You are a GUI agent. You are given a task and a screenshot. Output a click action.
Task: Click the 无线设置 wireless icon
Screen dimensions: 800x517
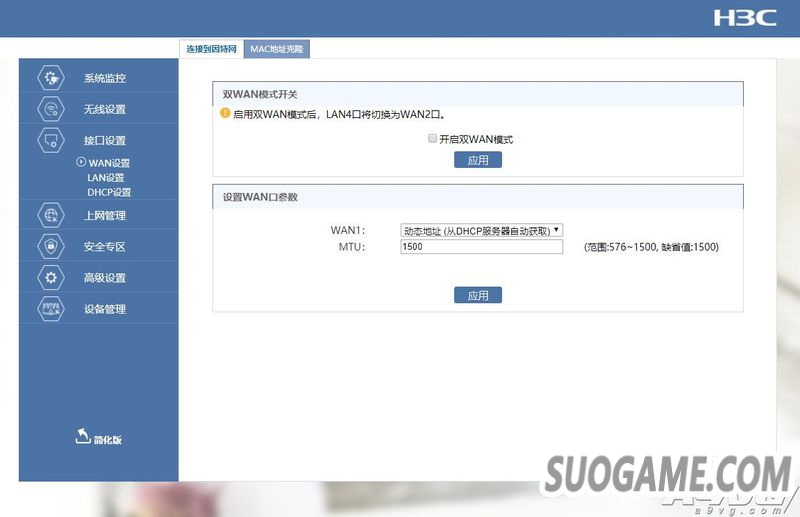click(x=50, y=109)
